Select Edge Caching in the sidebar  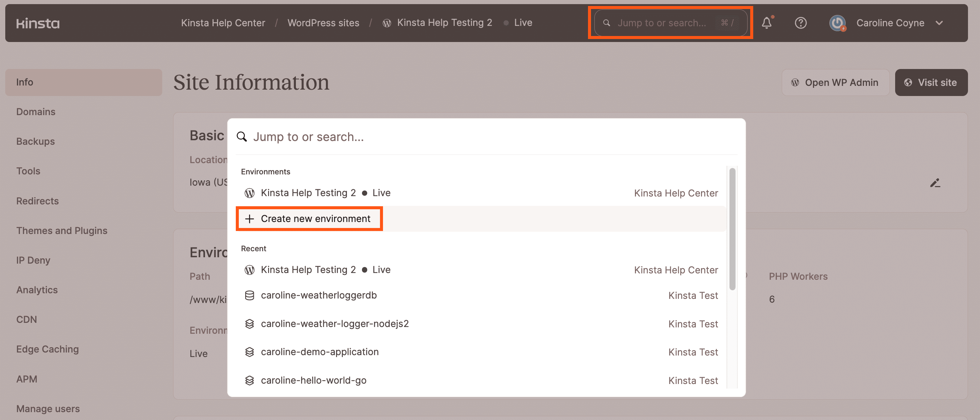(x=47, y=349)
